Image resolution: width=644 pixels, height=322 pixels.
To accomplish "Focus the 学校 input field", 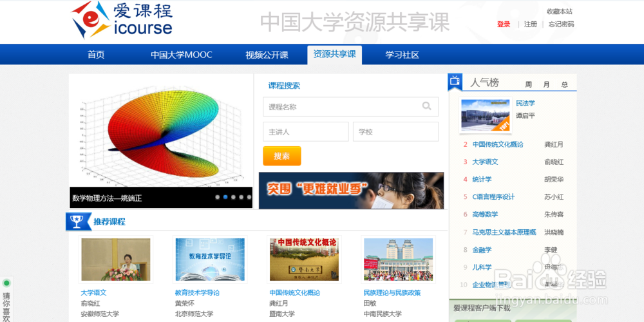I will point(395,132).
